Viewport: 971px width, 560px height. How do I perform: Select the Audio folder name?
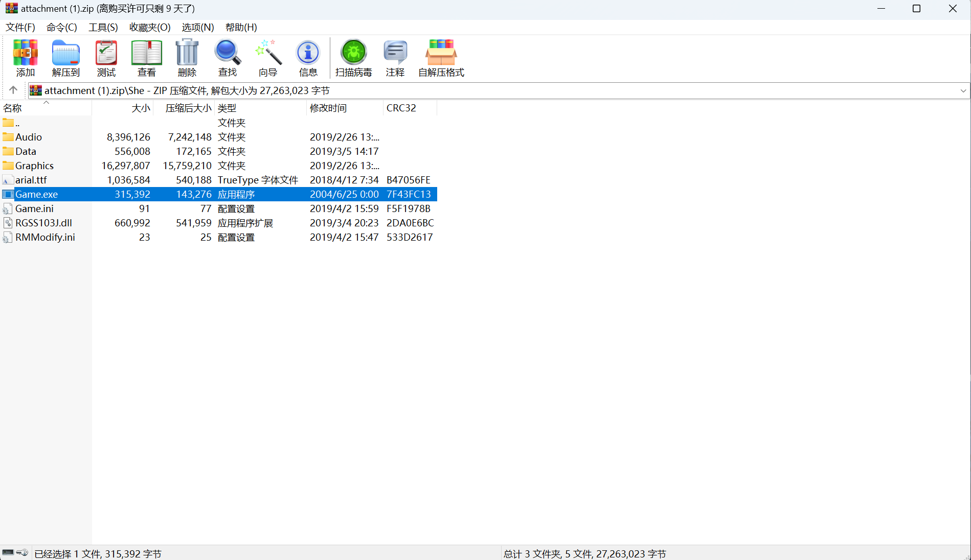click(x=29, y=137)
